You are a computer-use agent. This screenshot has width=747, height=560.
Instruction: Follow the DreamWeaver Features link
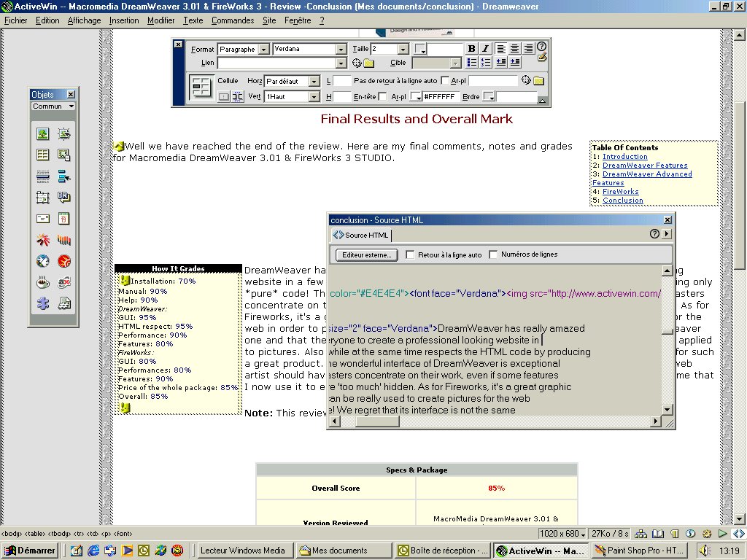point(645,166)
